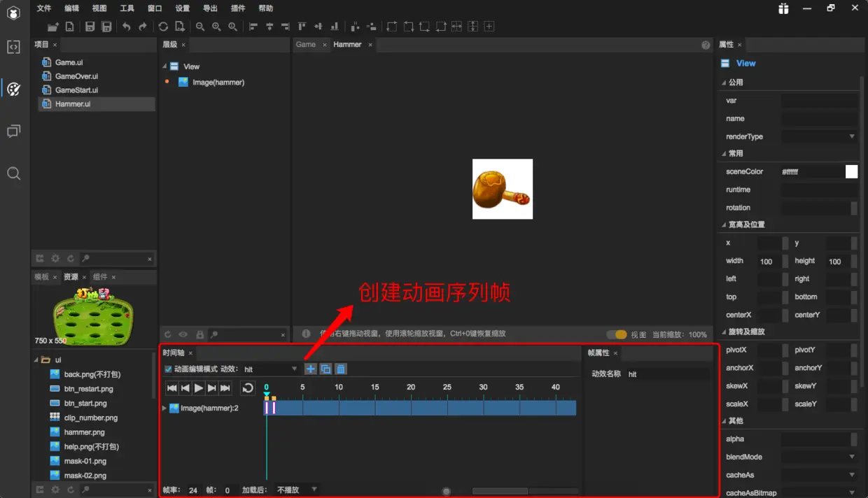Switch to the Game tab
Image resolution: width=868 pixels, height=498 pixels.
point(306,44)
